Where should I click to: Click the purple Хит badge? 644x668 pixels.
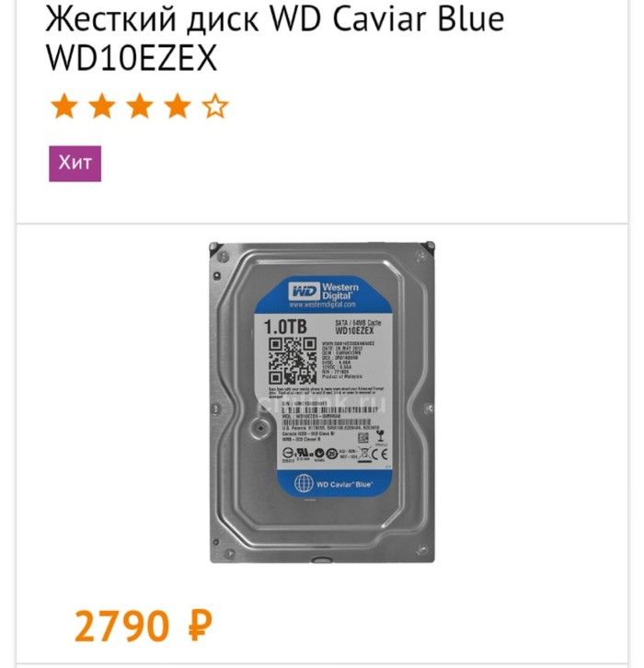click(x=75, y=164)
